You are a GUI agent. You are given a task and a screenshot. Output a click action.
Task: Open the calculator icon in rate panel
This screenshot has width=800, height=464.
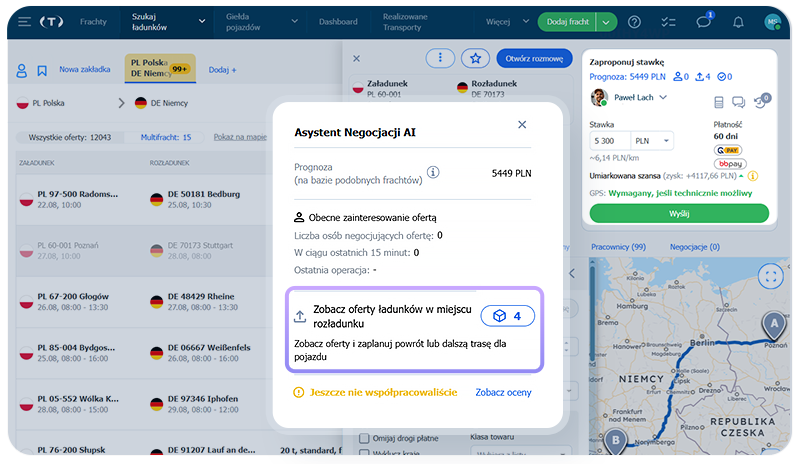pos(719,103)
